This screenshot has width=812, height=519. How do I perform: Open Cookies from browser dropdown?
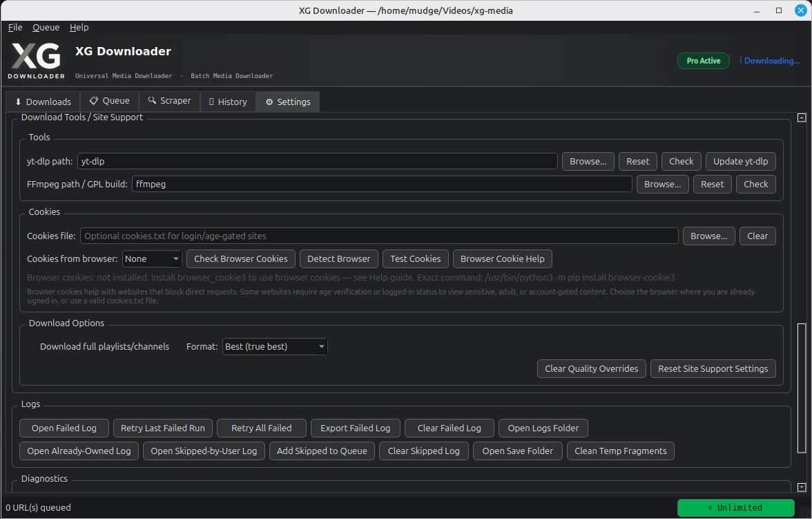152,258
